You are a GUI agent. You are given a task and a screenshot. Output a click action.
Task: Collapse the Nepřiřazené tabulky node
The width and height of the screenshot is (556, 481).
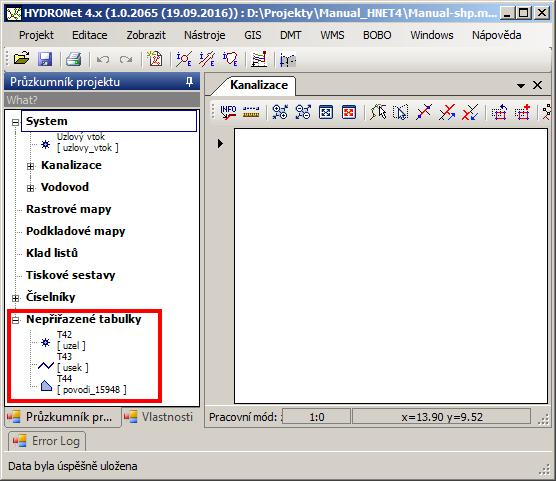coord(15,320)
